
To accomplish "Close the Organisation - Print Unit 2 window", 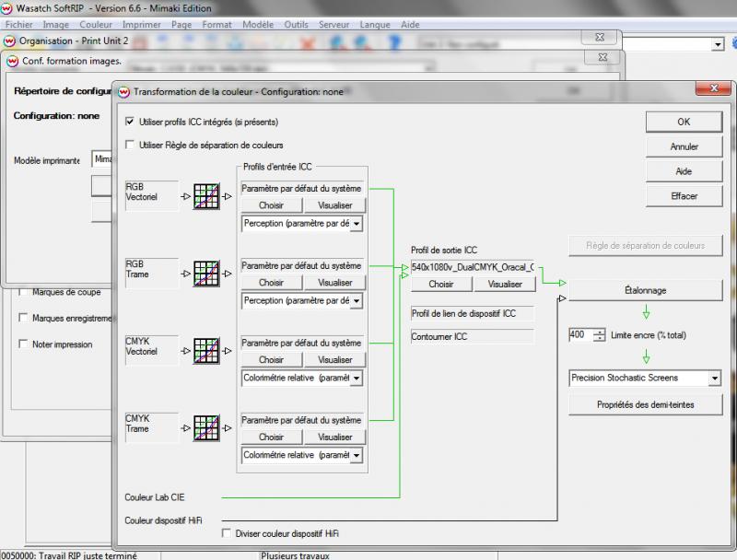I will 600,38.
